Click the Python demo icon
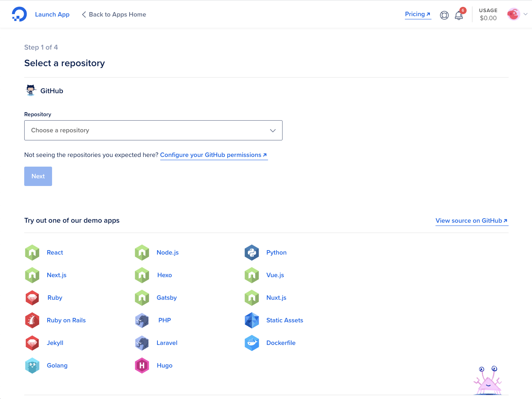The image size is (532, 399). point(252,253)
